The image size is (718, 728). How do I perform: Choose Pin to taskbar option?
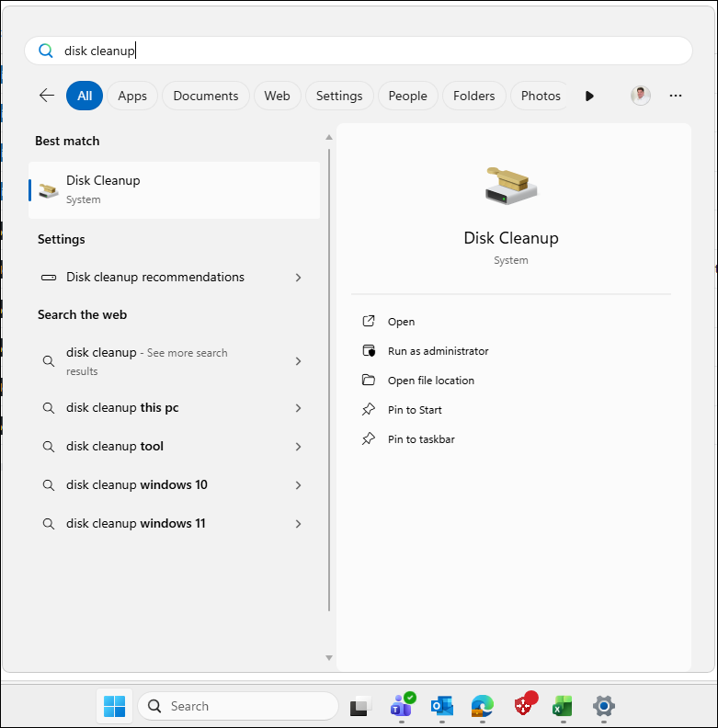421,439
